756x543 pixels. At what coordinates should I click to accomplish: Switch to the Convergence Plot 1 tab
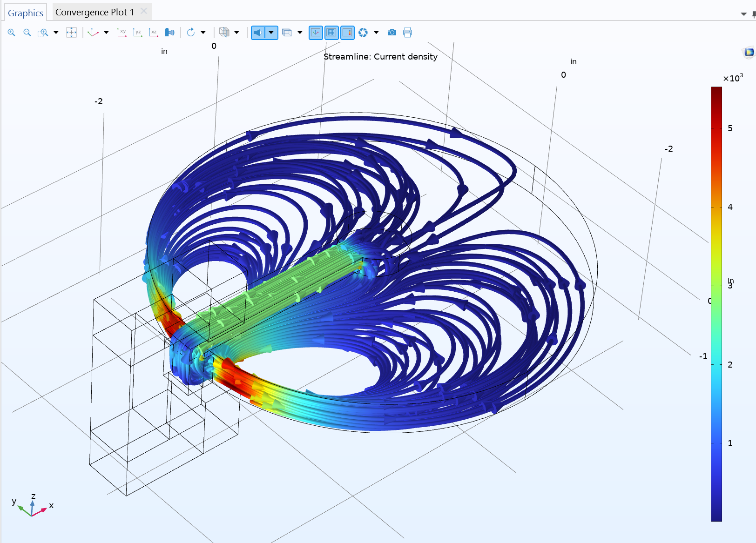point(94,13)
